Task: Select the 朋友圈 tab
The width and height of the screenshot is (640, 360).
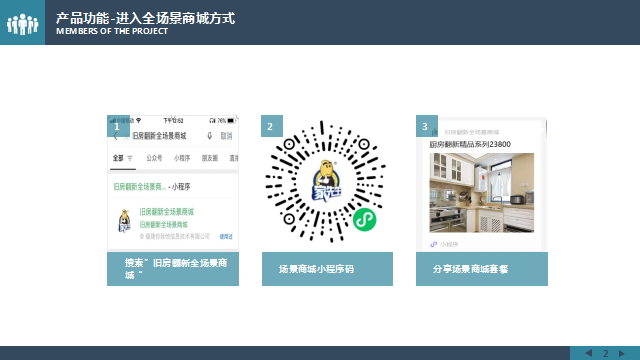Action: (210, 158)
